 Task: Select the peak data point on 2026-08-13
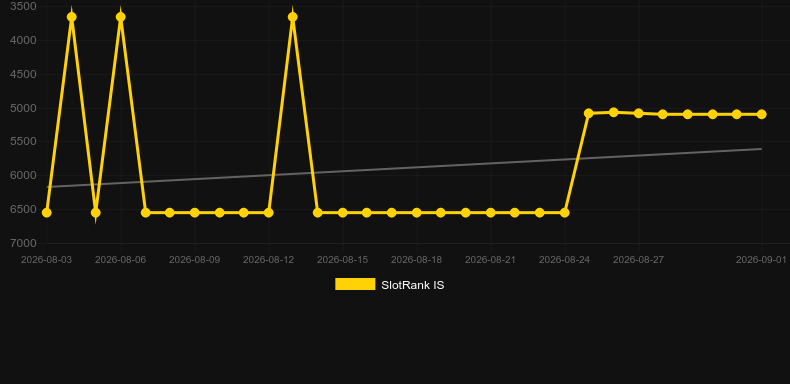pyautogui.click(x=293, y=17)
